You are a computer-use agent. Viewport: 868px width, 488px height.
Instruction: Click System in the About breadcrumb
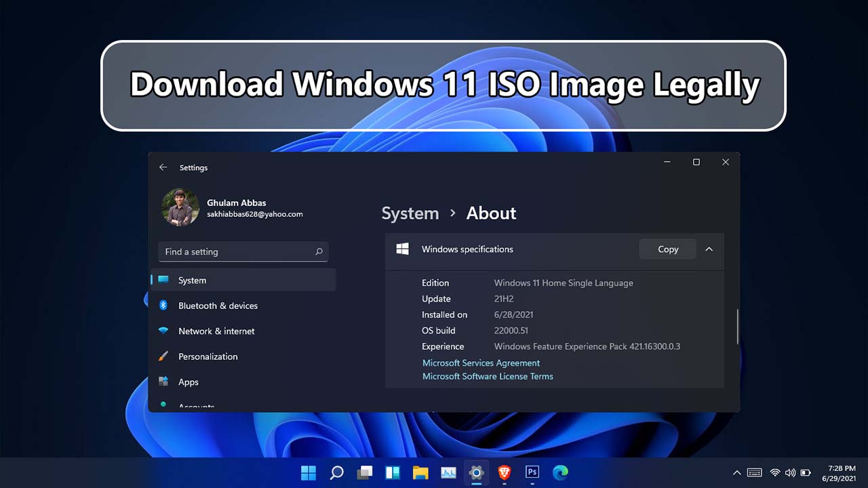point(410,213)
